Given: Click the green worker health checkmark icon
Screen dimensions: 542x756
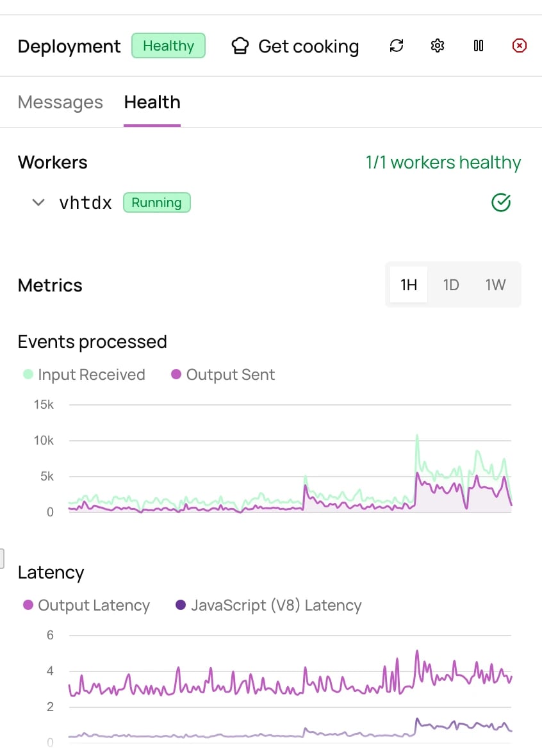Looking at the screenshot, I should coord(501,202).
